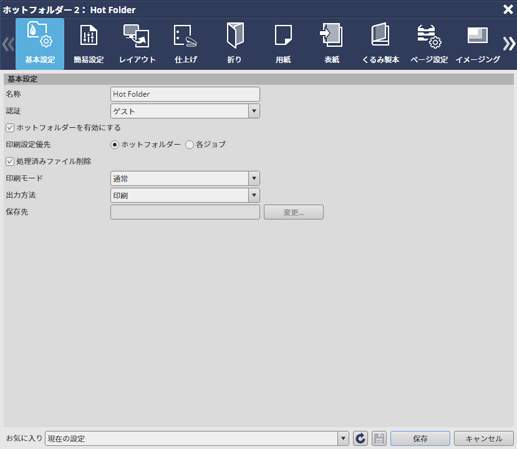Image resolution: width=517 pixels, height=449 pixels.
Task: Select the 表紙 cover icon
Action: tap(332, 44)
